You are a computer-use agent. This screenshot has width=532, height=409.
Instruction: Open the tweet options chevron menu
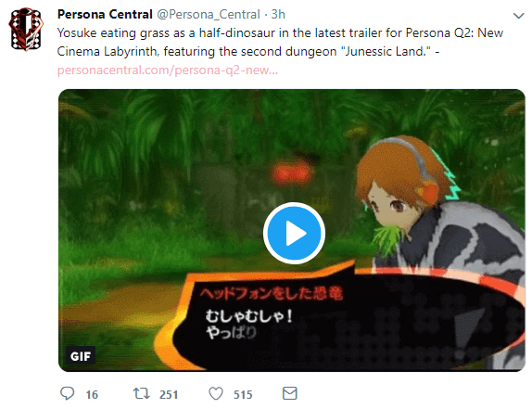[x=518, y=16]
